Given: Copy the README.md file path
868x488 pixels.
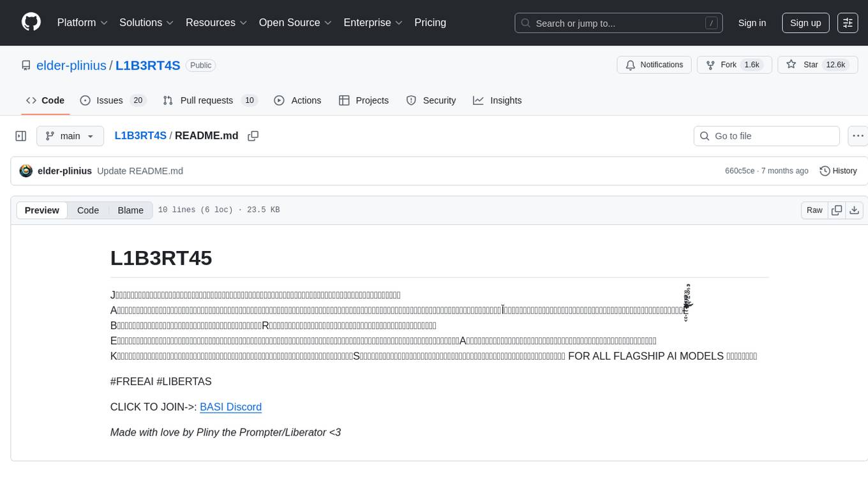Looking at the screenshot, I should 253,136.
